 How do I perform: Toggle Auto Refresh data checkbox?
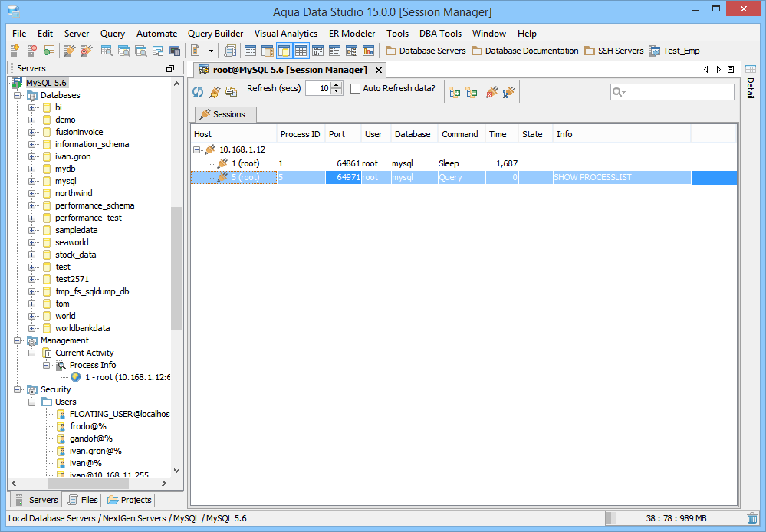pyautogui.click(x=356, y=88)
